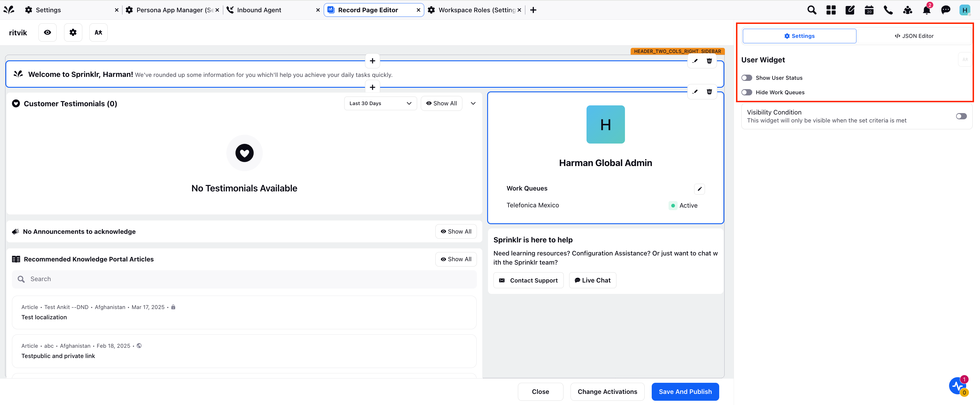
Task: Click the Harman Global Admin name
Action: [x=605, y=163]
